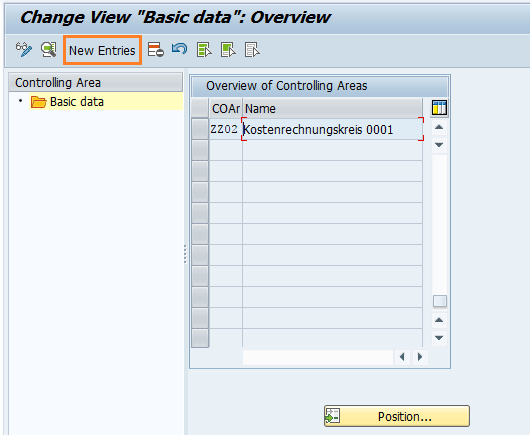Open the Details magnifier icon

(x=49, y=50)
